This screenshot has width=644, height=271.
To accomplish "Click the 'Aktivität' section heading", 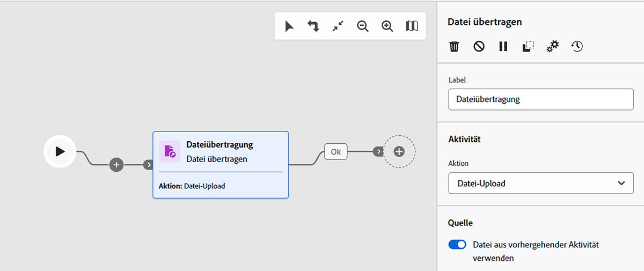I will coord(464,139).
